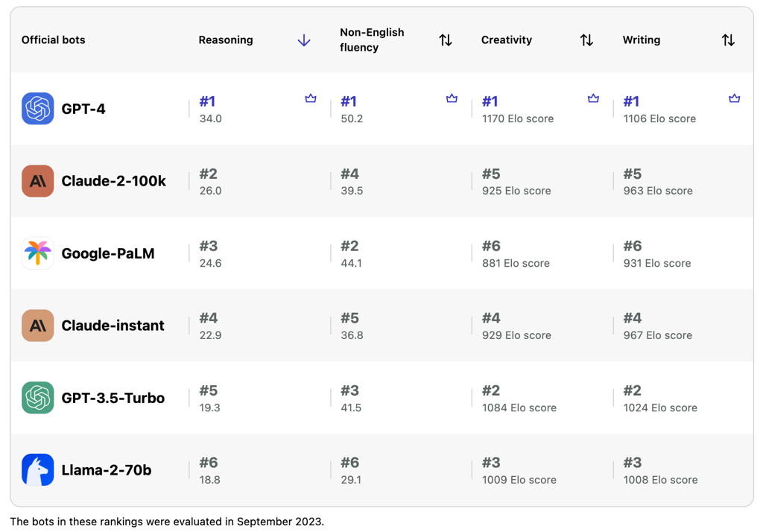Click the crown icon in GPT-4 Reasoning cell
The height and width of the screenshot is (532, 763).
[x=311, y=98]
